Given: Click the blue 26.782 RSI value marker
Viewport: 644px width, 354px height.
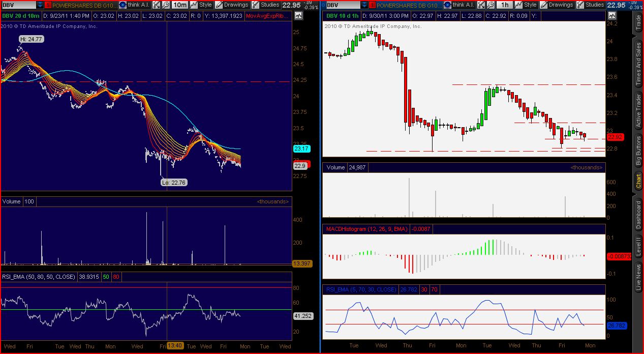Looking at the screenshot, I should 617,326.
